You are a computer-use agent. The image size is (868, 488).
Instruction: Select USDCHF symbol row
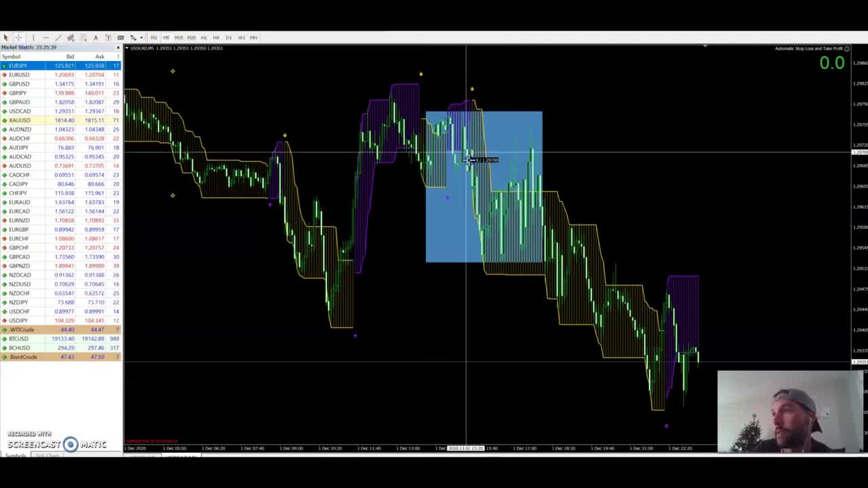tap(61, 311)
